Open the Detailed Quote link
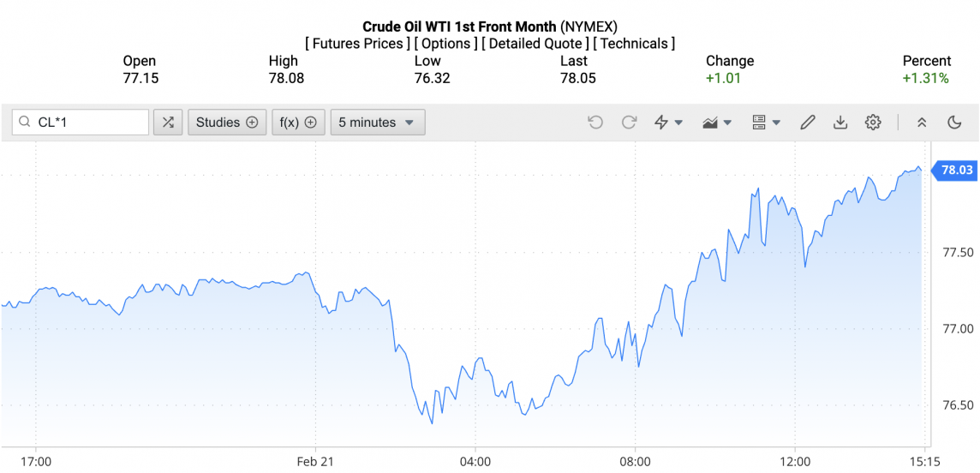This screenshot has width=980, height=473. click(535, 43)
